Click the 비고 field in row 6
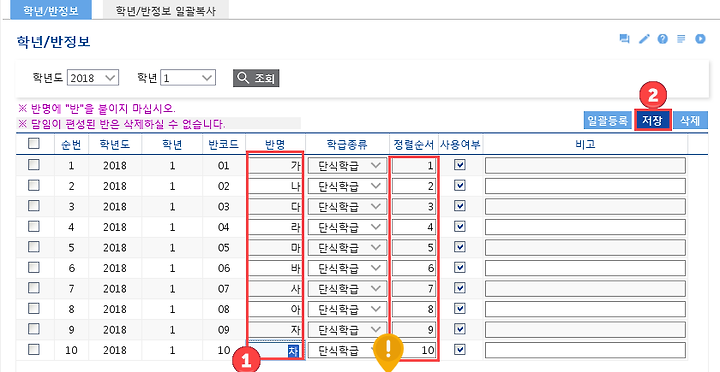 click(585, 268)
